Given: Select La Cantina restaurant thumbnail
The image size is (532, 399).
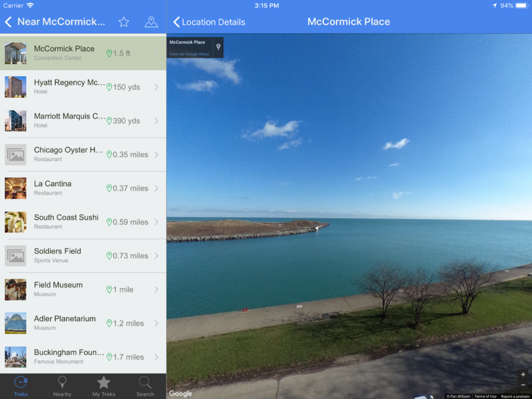Looking at the screenshot, I should click(15, 188).
